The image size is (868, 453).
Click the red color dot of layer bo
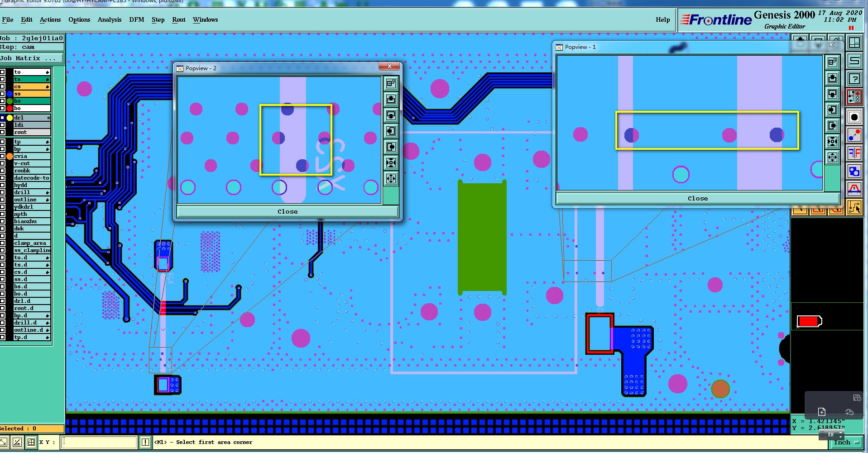(10, 108)
